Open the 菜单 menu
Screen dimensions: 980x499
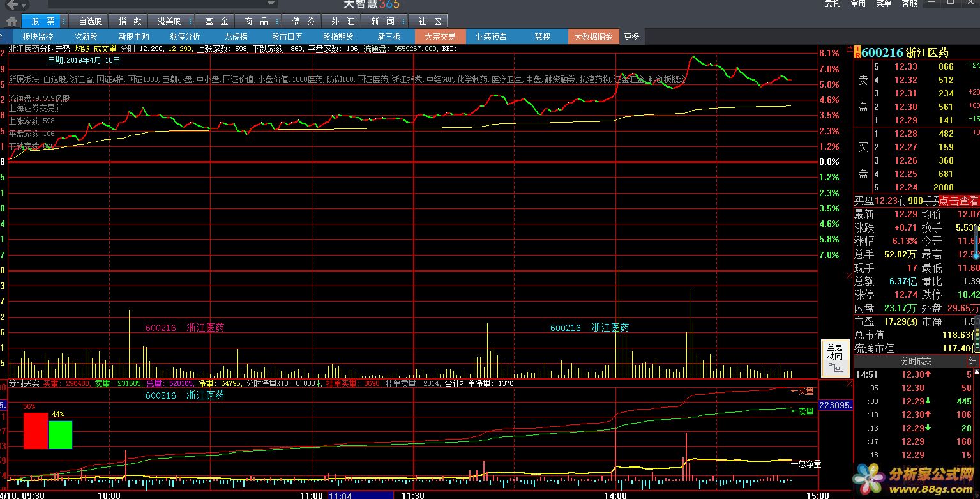point(884,4)
